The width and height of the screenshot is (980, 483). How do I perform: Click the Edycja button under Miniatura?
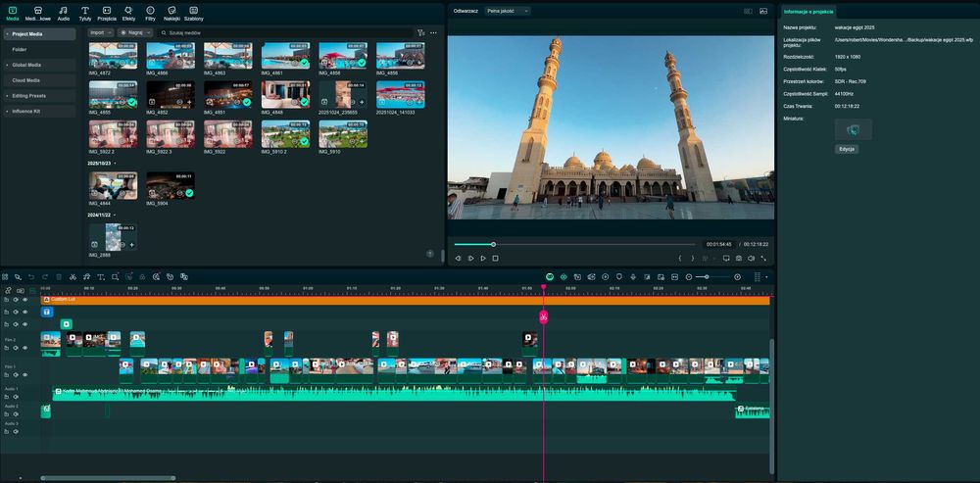847,149
